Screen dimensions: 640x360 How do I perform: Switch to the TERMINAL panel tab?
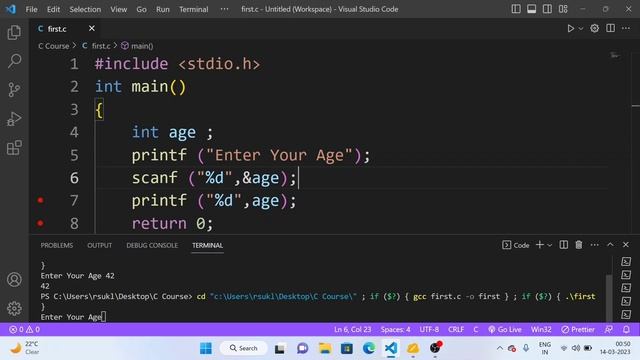(x=207, y=245)
